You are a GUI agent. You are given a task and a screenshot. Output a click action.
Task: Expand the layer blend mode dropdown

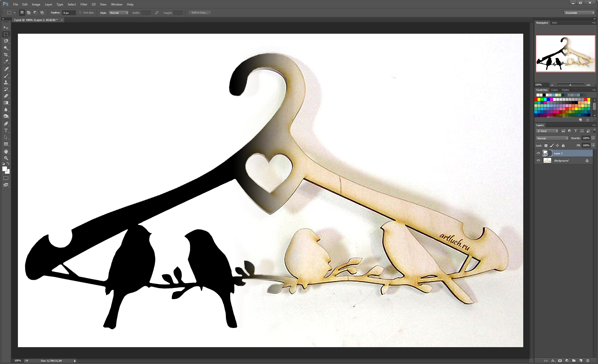(x=552, y=138)
